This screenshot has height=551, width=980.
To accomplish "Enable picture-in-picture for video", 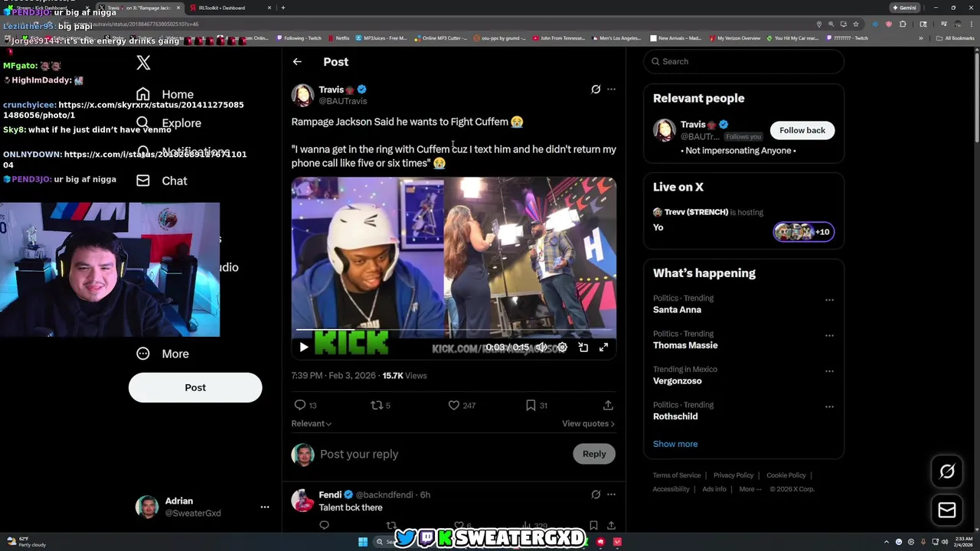I will click(x=583, y=347).
